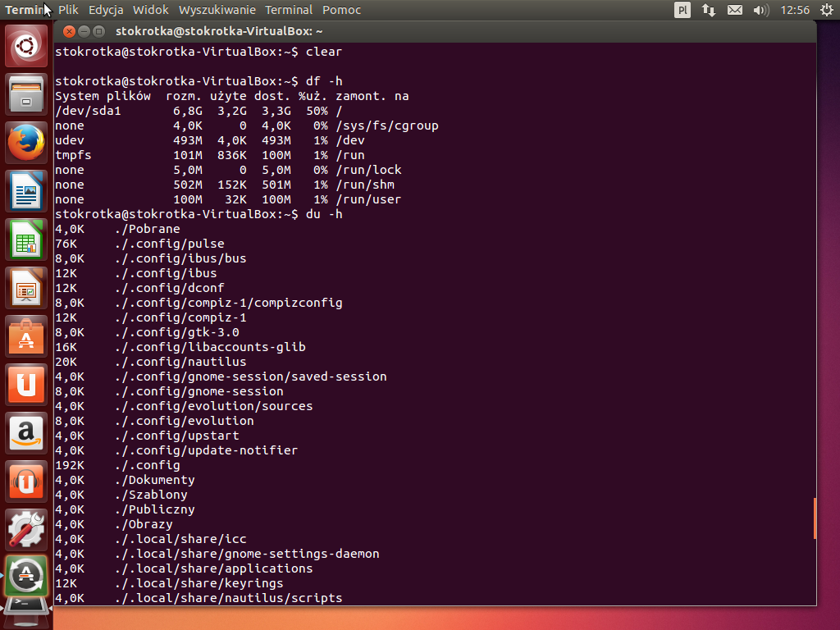Open Software Updater launcher icon

pos(26,576)
